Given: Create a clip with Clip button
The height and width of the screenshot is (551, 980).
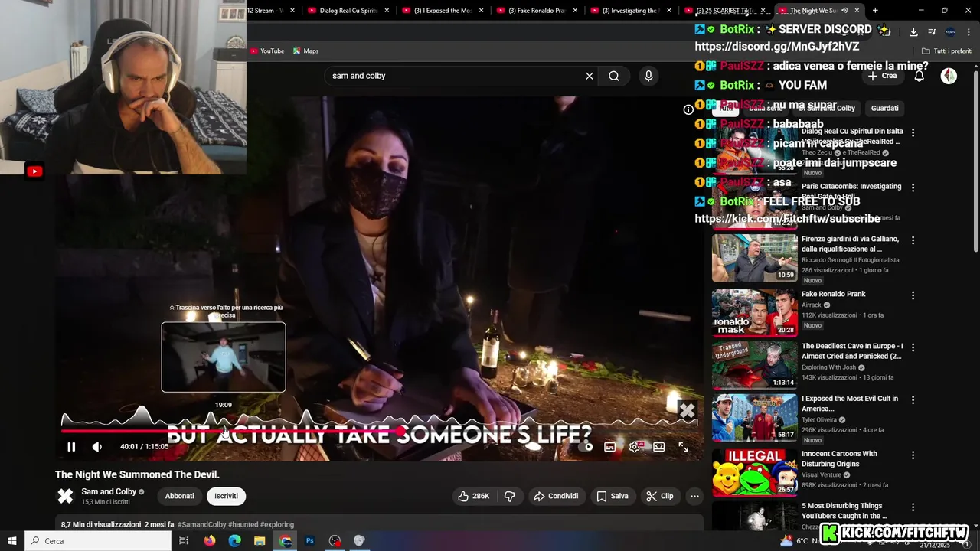Looking at the screenshot, I should click(x=660, y=496).
